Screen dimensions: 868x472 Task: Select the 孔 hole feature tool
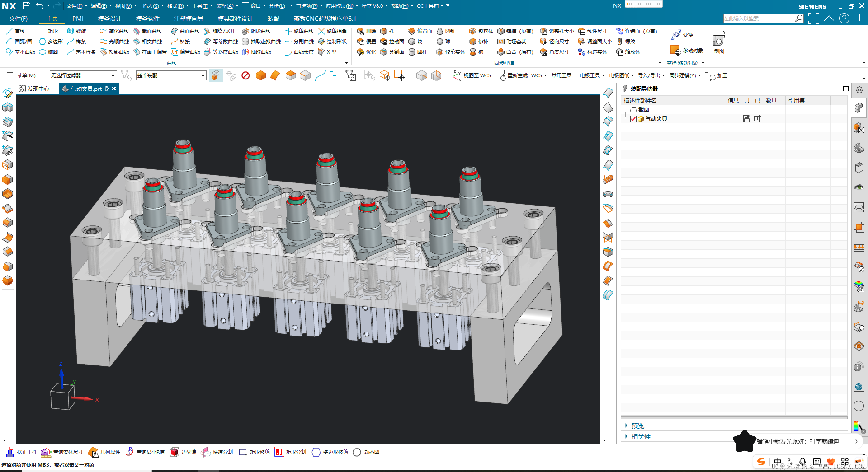pos(387,31)
